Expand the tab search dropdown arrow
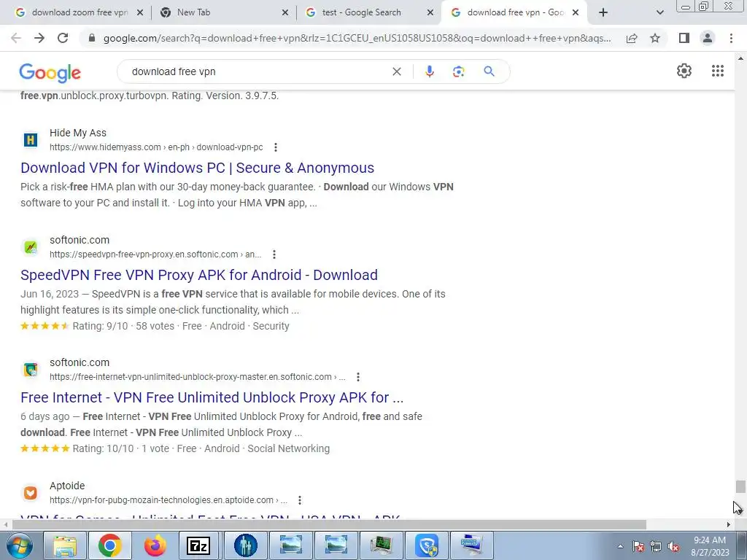Screen dimensions: 747x560 tap(659, 12)
